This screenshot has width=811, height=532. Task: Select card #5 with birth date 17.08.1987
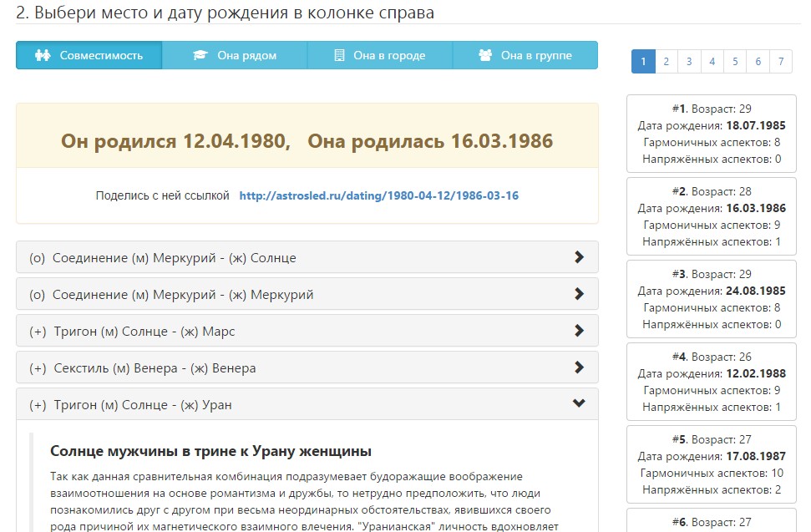point(711,464)
